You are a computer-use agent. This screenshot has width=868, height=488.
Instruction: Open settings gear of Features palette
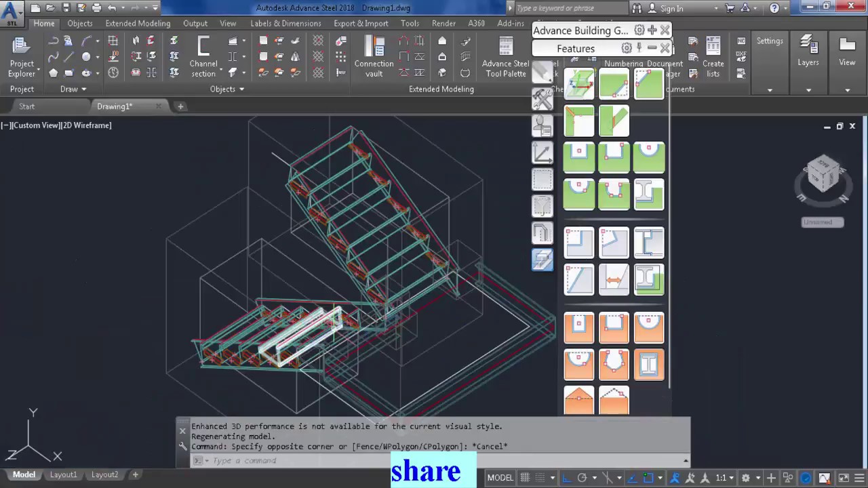[x=627, y=48]
